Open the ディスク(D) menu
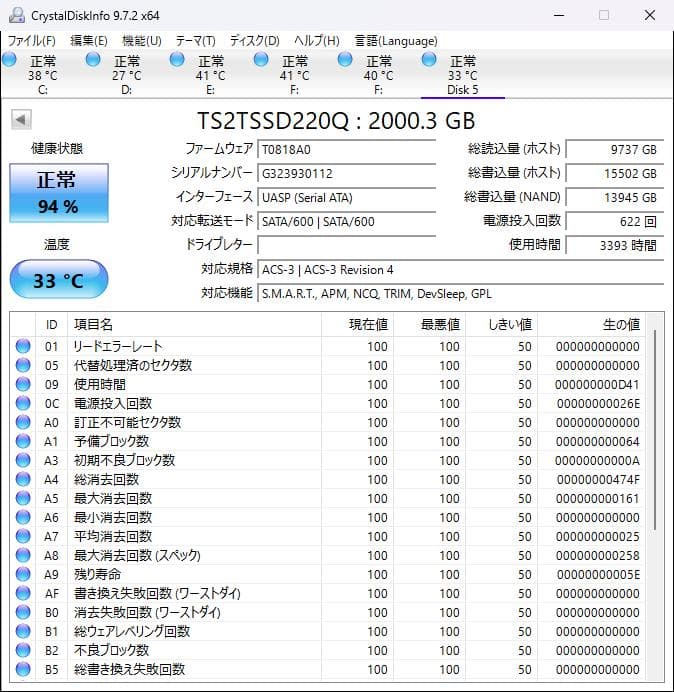Image resolution: width=674 pixels, height=692 pixels. pos(255,41)
